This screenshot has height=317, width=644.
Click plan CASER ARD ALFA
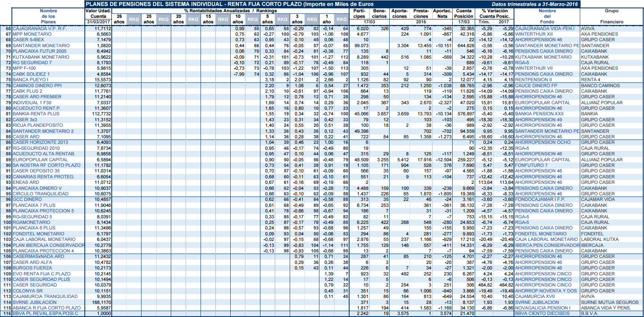32,262
